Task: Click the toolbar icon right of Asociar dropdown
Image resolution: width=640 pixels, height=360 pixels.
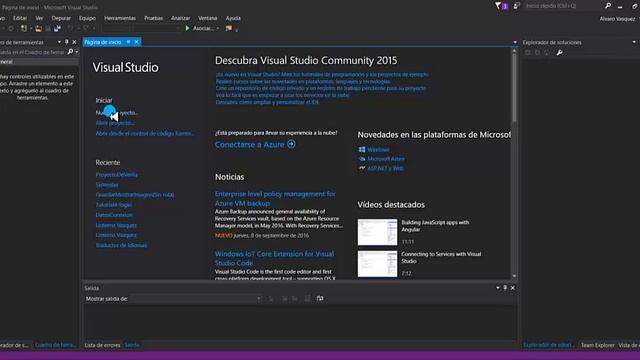Action: point(229,28)
